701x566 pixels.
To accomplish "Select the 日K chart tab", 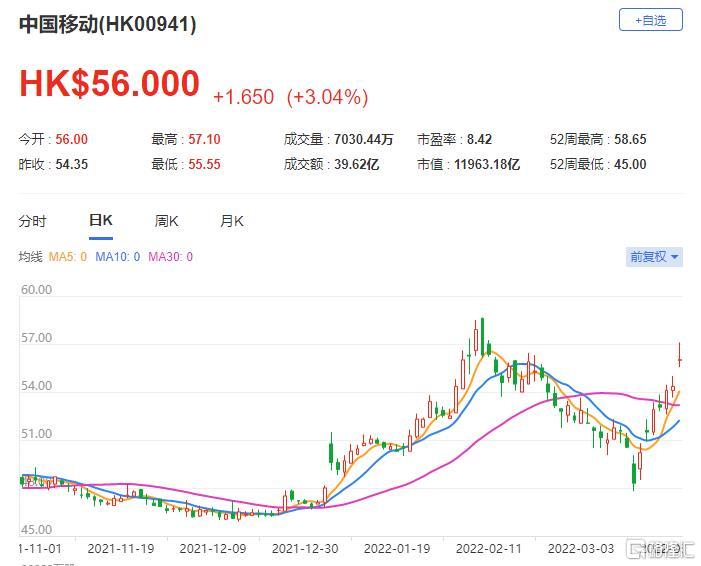I will (x=101, y=220).
